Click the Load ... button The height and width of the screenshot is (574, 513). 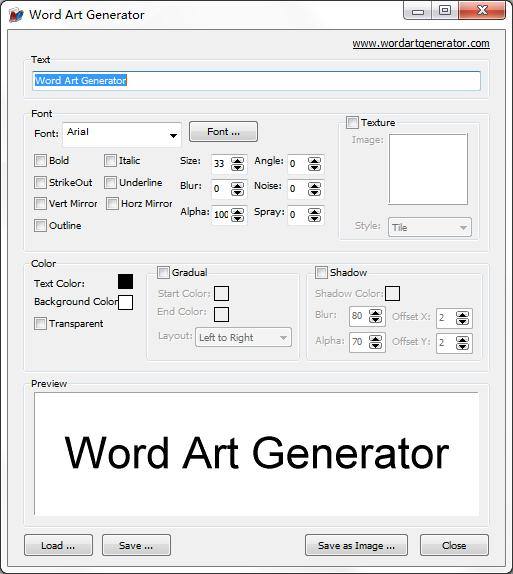(58, 545)
